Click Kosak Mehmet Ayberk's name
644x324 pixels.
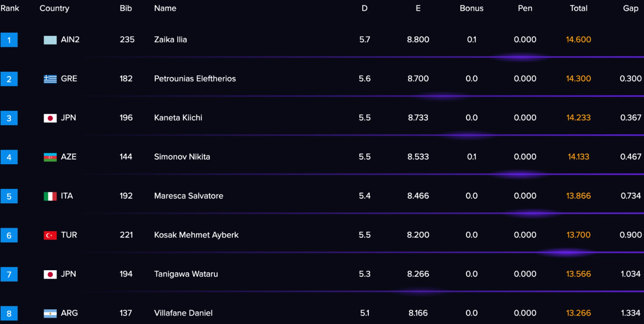pyautogui.click(x=196, y=235)
